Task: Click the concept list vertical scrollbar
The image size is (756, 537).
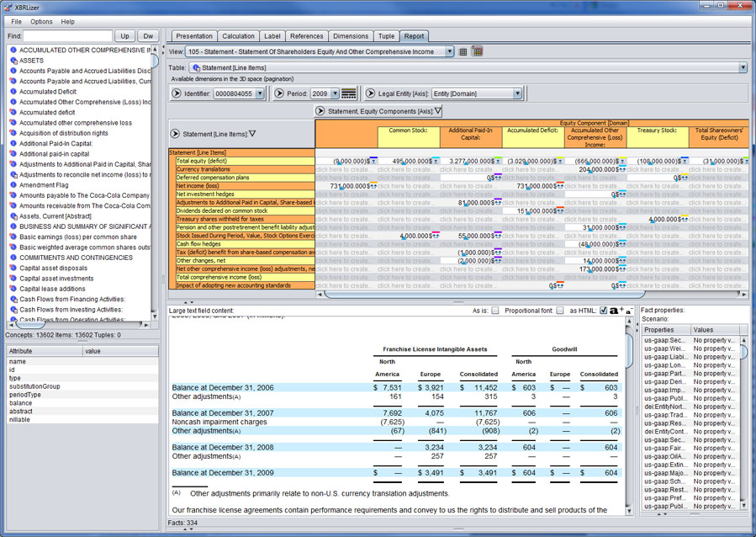Action: (155, 183)
